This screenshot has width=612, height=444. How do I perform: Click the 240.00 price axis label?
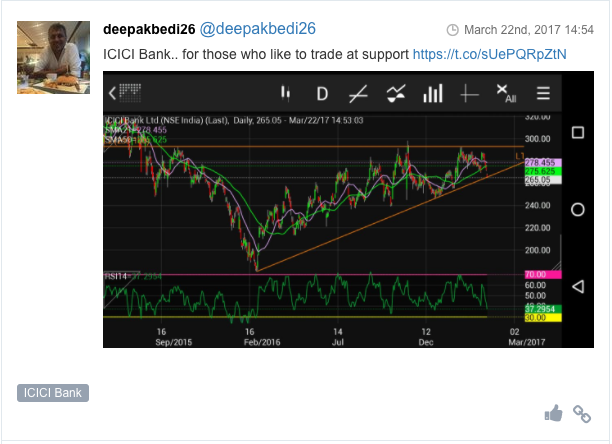coord(537,205)
